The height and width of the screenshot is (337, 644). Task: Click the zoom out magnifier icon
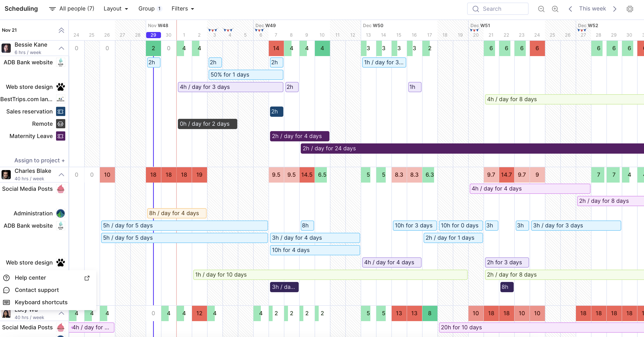click(541, 9)
